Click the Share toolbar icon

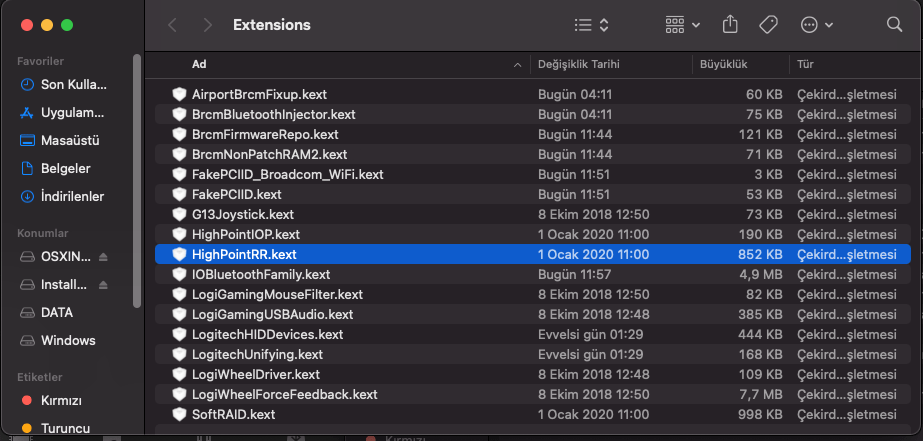730,24
